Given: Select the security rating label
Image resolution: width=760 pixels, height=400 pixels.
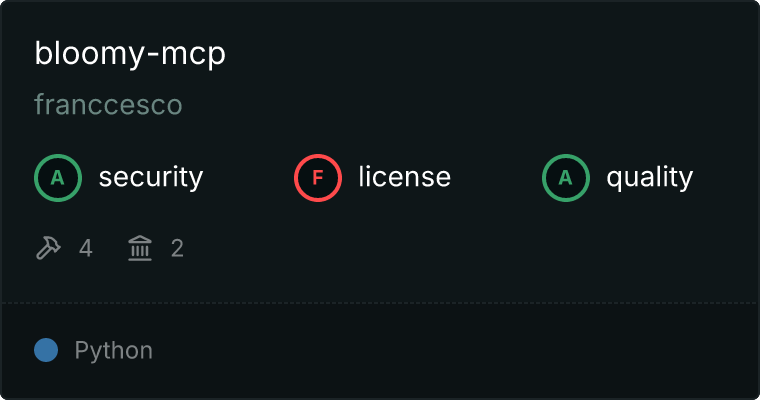Looking at the screenshot, I should [151, 177].
